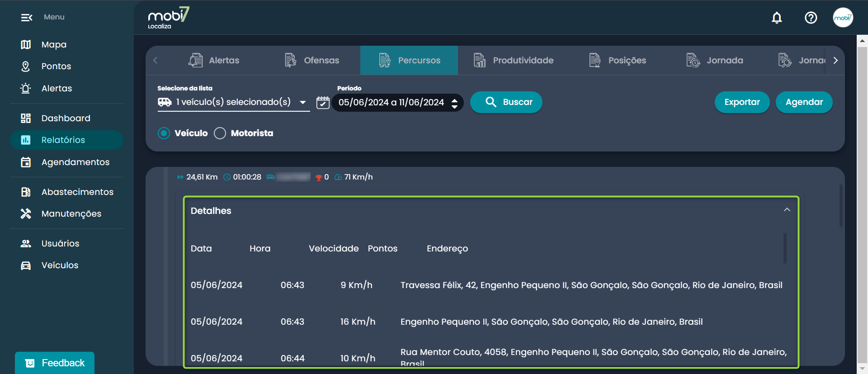Image resolution: width=868 pixels, height=374 pixels.
Task: Click the Detalhes table vertical scrollbar
Action: 785,248
